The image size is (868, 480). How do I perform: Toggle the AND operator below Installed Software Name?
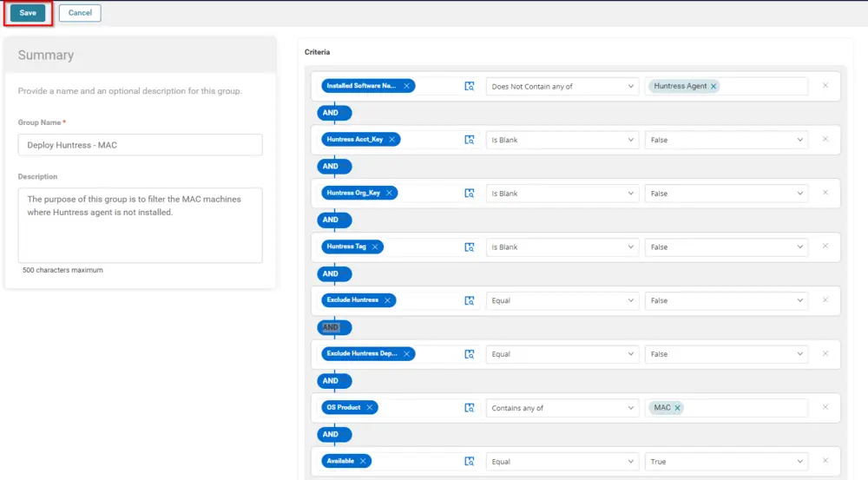click(334, 113)
